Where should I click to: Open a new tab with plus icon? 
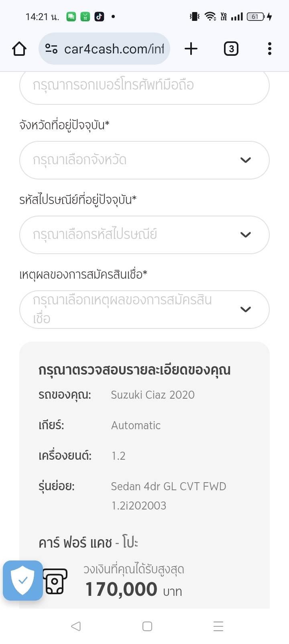click(191, 49)
